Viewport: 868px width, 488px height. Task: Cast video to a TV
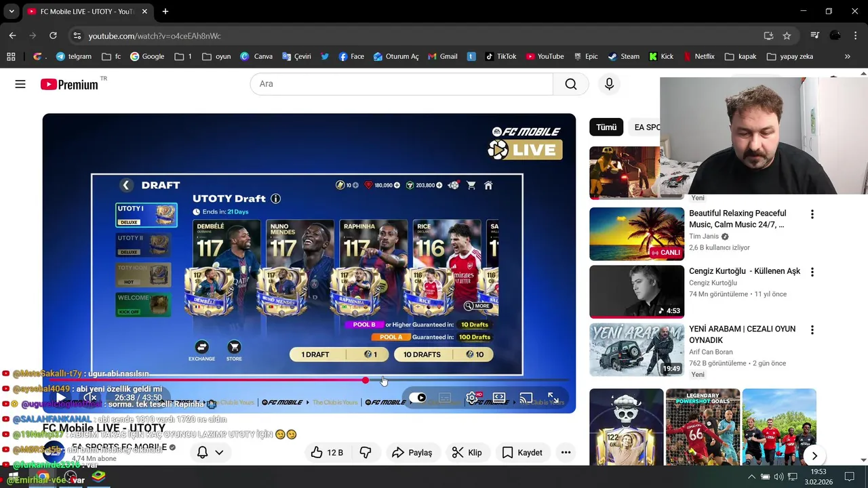click(526, 398)
